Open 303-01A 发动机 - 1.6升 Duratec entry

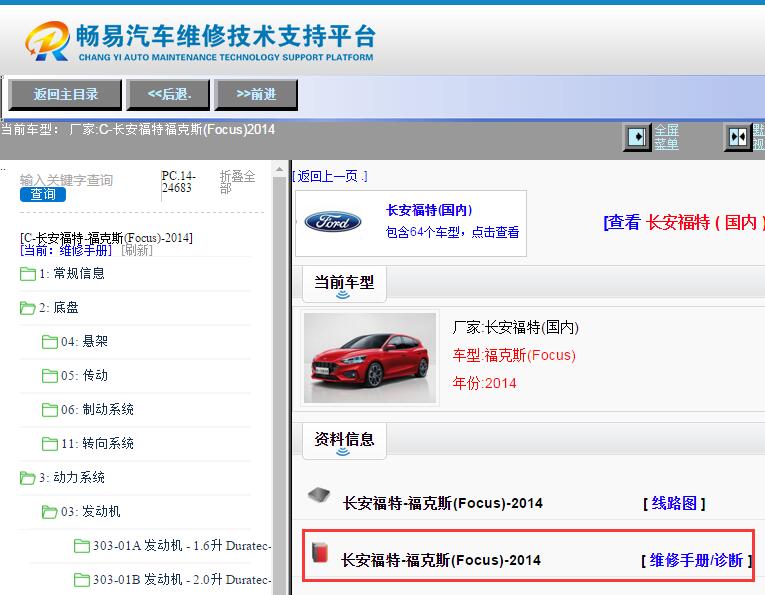[182, 546]
